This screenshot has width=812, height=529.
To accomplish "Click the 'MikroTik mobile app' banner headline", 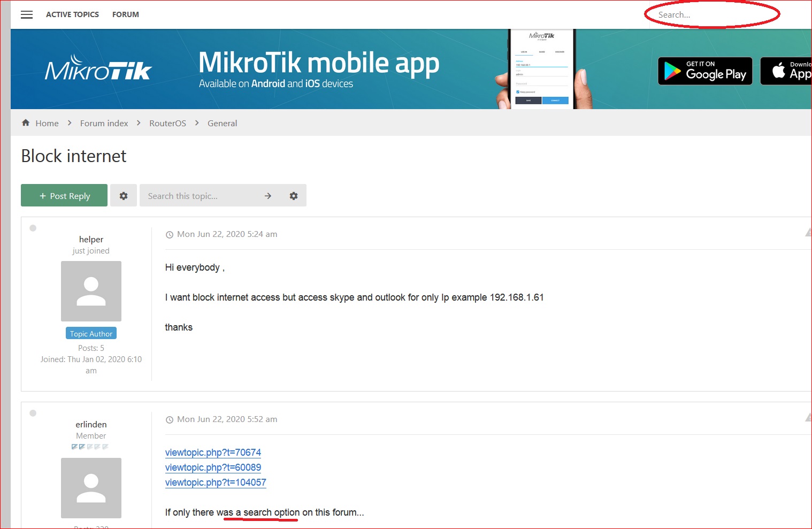I will click(x=319, y=63).
